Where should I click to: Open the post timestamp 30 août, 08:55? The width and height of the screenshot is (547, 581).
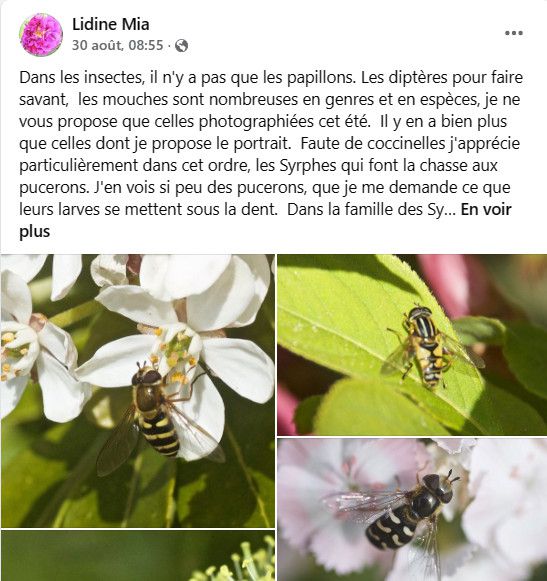point(117,45)
